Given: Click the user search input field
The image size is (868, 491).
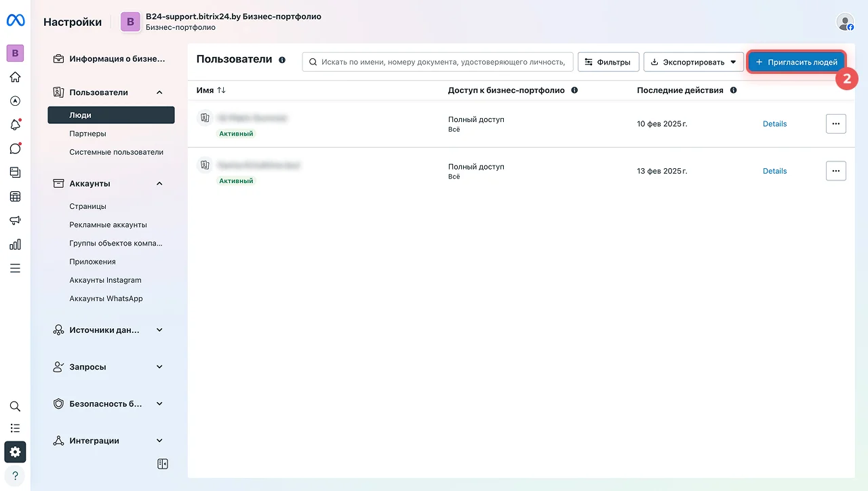Looking at the screenshot, I should coord(437,62).
